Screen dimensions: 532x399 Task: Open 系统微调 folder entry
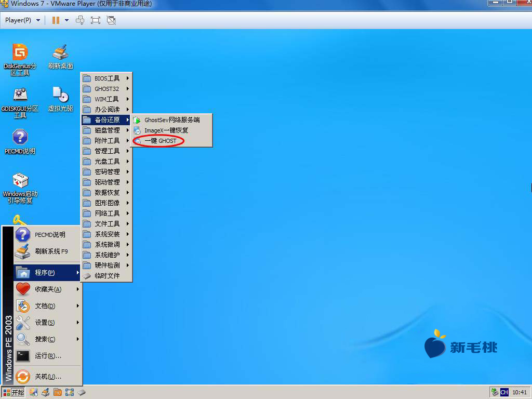pos(106,245)
